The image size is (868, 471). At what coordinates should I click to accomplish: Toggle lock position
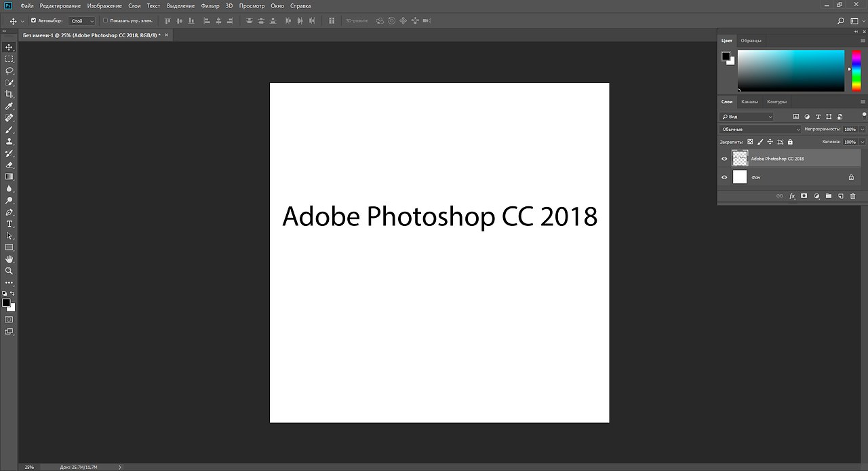[x=770, y=142]
